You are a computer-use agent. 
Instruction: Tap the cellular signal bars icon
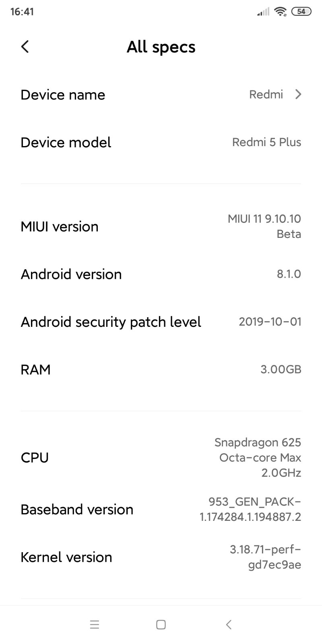point(263,12)
